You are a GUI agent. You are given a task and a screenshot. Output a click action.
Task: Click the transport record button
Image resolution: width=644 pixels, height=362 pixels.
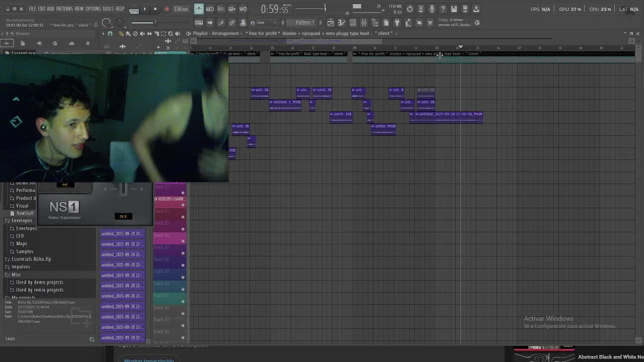167,9
